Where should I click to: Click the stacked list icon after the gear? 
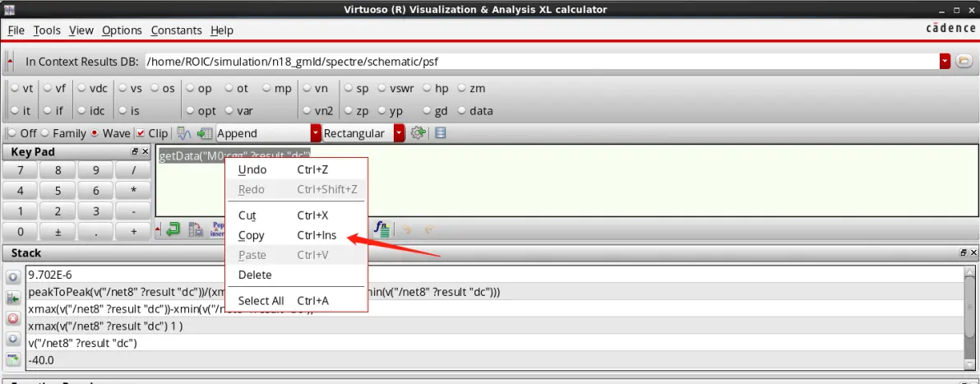[x=440, y=133]
